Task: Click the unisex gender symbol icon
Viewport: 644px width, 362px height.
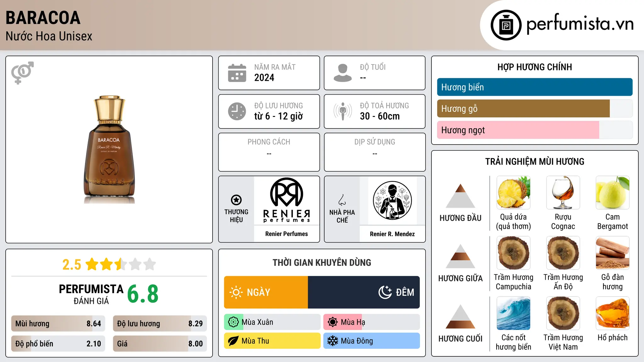Action: click(x=22, y=73)
